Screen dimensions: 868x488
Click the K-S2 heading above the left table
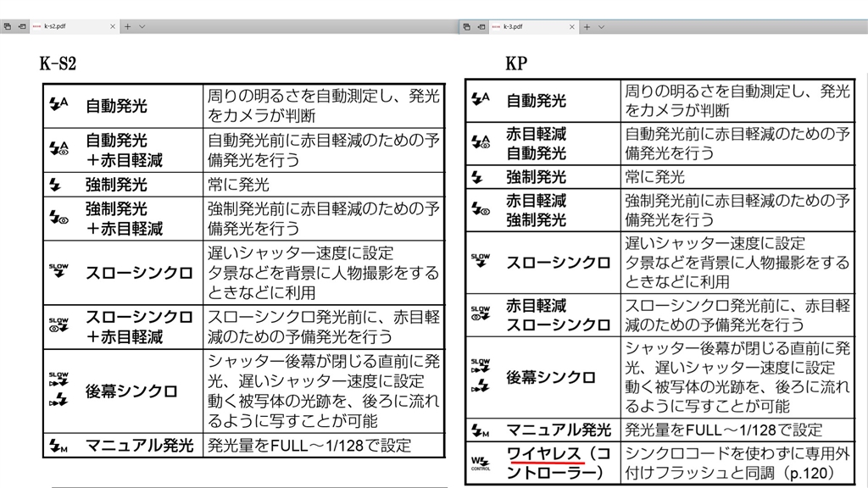(x=58, y=64)
